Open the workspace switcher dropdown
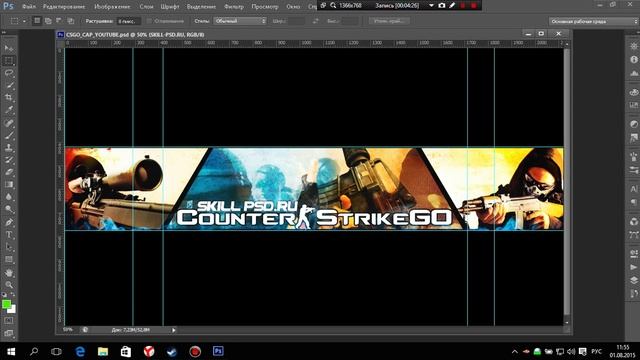 594,21
